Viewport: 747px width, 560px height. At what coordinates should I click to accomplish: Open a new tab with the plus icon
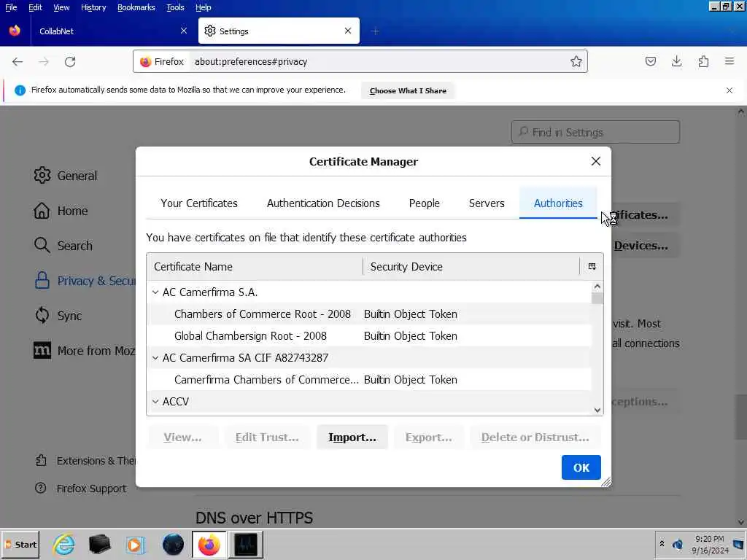pos(376,31)
